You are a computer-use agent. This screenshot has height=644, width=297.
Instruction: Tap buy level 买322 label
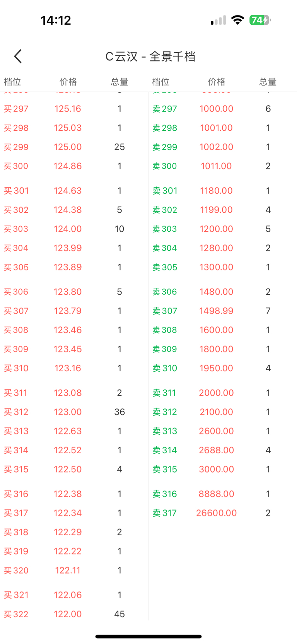(x=16, y=614)
